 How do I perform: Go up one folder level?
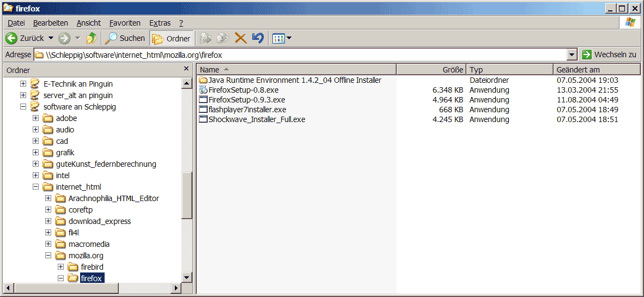click(92, 38)
